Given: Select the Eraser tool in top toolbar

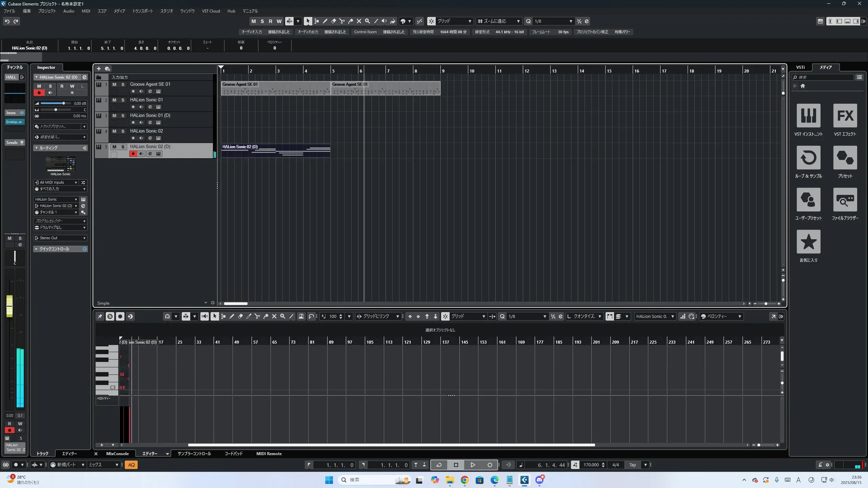Looking at the screenshot, I should (x=333, y=21).
